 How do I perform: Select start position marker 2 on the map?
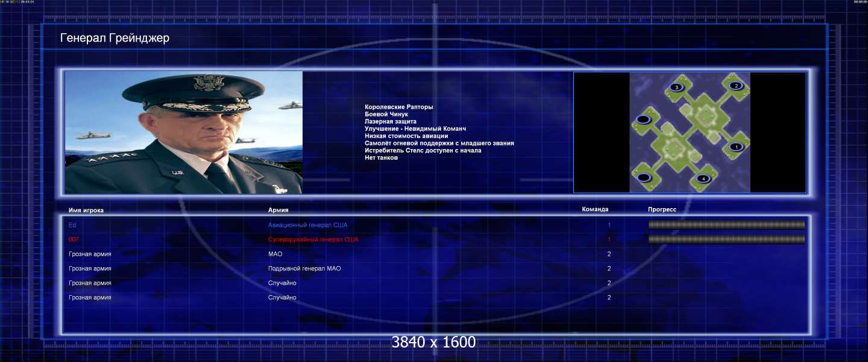click(x=735, y=86)
